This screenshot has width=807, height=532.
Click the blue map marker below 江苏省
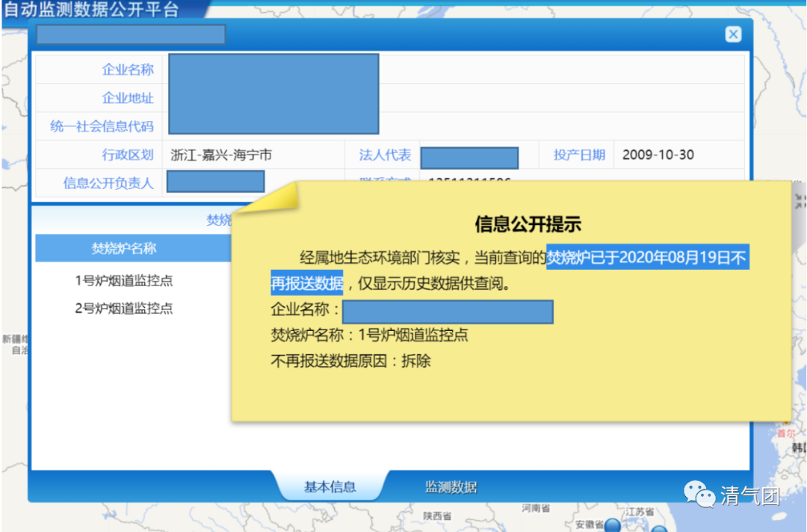click(659, 529)
